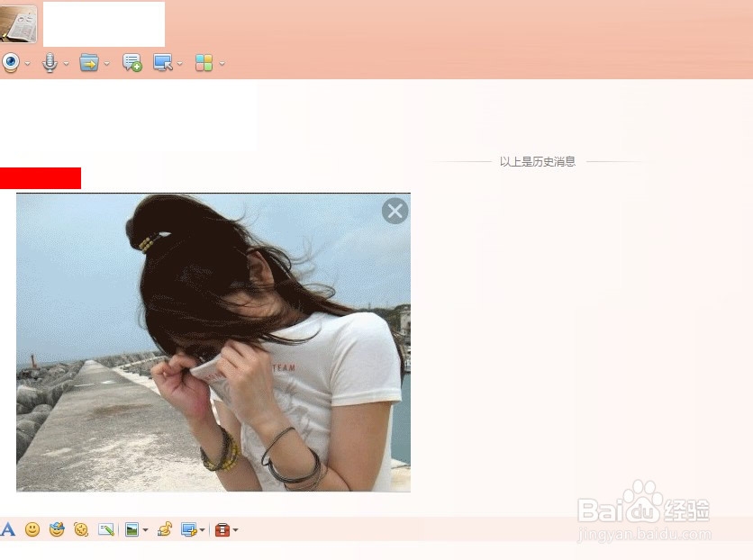Open handwriting input with the green pencil note icon

(106, 529)
